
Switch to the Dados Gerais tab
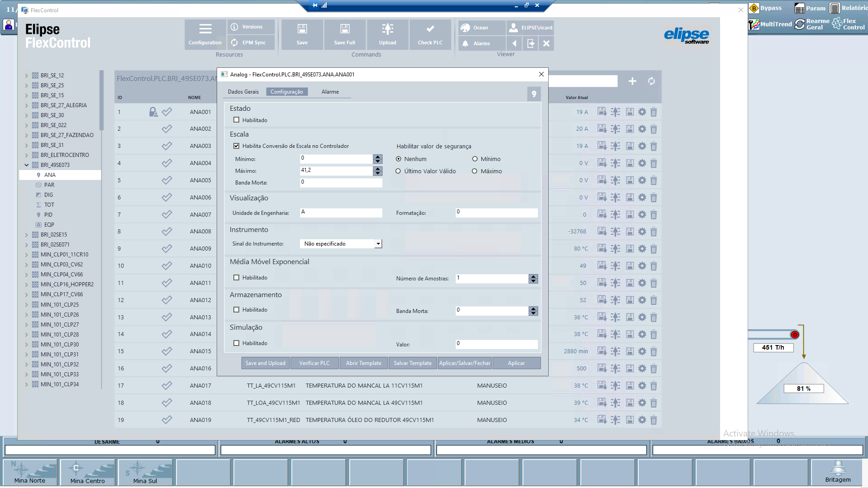(243, 92)
